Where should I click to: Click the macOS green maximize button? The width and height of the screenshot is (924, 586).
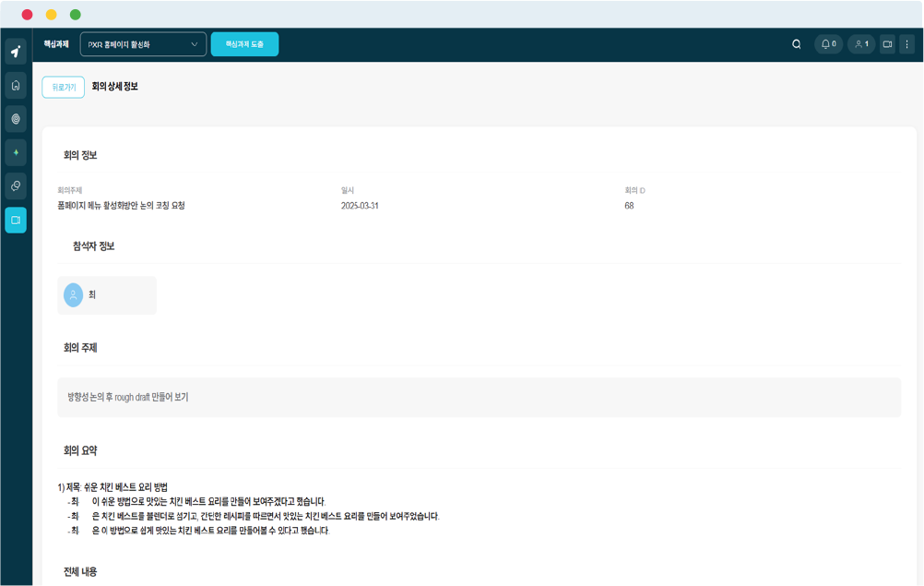(76, 15)
